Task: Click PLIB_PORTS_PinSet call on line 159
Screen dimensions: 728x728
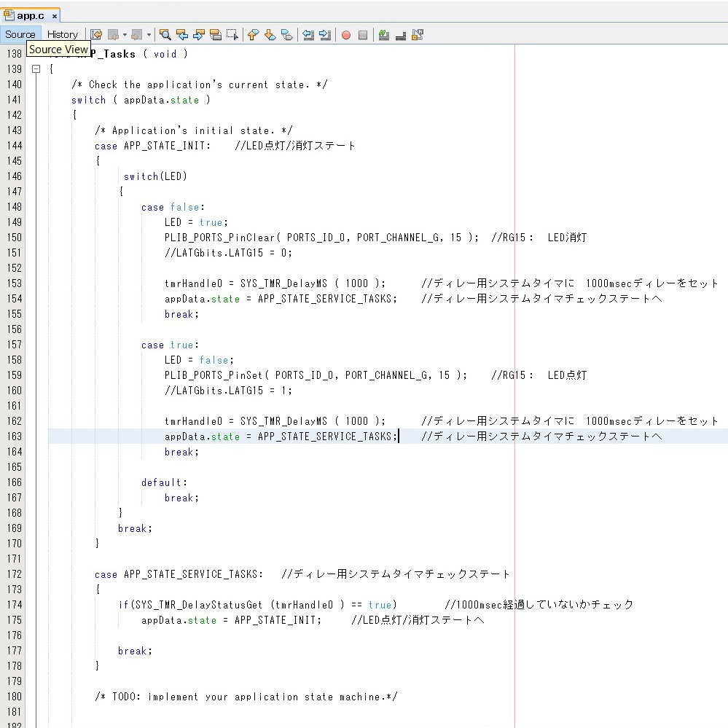Action: [x=316, y=375]
